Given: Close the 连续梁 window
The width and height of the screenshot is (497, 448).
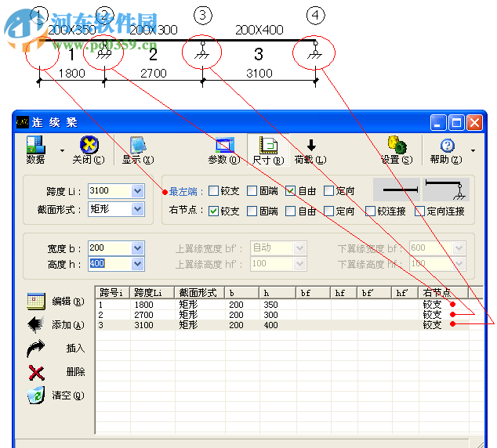Looking at the screenshot, I should coord(474,122).
